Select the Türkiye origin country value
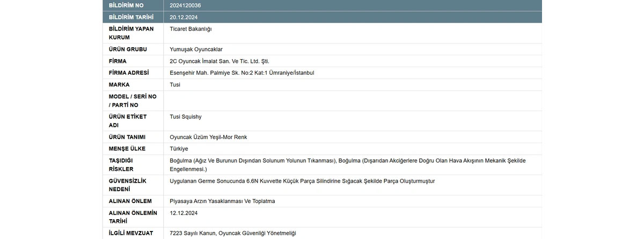 (x=179, y=149)
